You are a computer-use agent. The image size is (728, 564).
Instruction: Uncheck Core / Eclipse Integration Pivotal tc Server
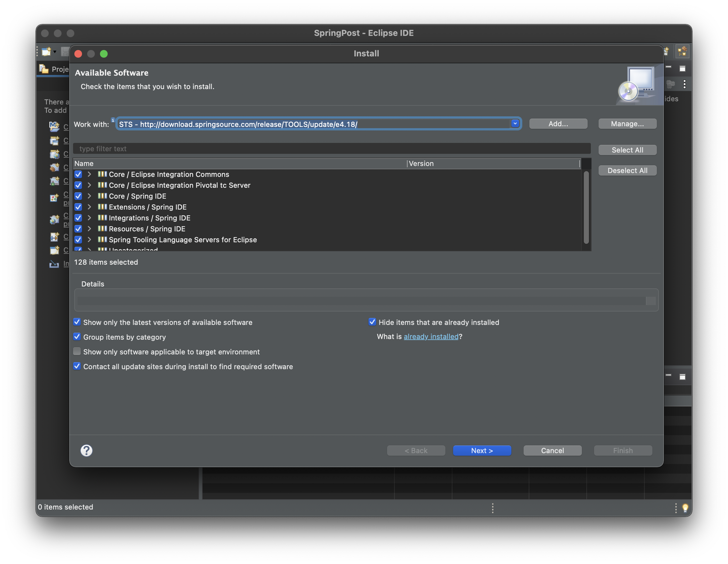pos(78,185)
